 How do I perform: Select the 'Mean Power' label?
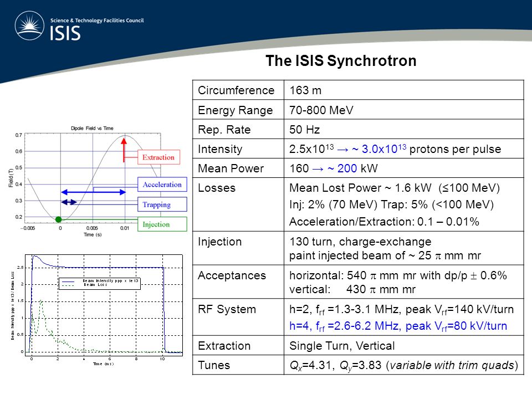(231, 168)
